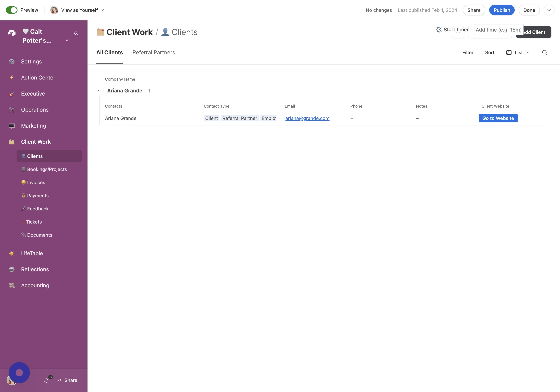Screen dimensions: 560x392
Task: Toggle the Preview switch off
Action: click(11, 10)
